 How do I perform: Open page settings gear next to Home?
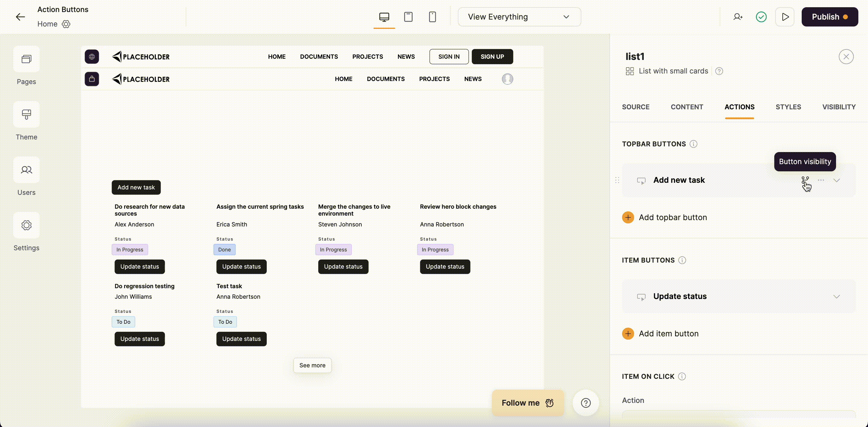point(66,24)
